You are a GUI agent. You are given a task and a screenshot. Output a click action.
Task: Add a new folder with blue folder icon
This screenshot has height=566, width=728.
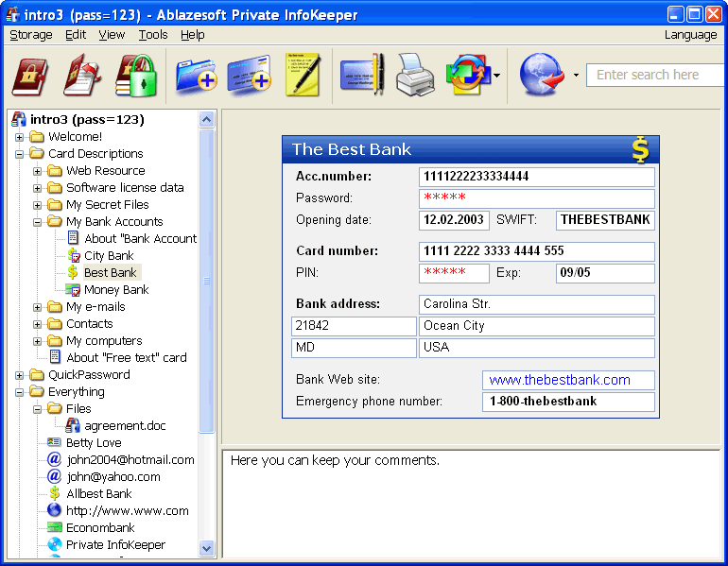pos(197,76)
